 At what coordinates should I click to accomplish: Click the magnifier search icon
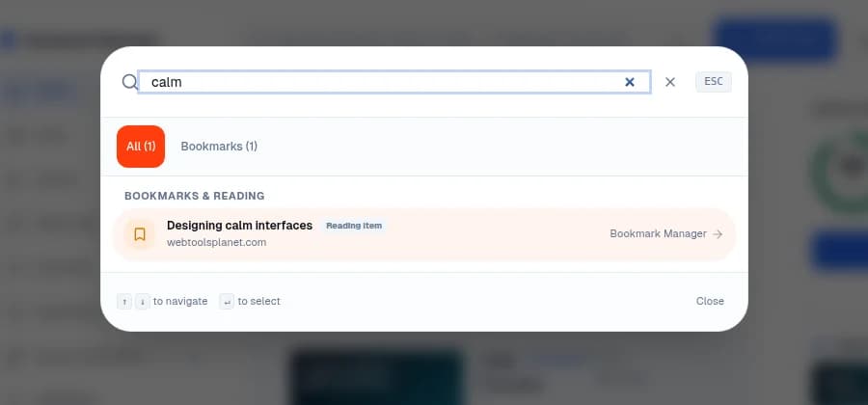pos(129,82)
